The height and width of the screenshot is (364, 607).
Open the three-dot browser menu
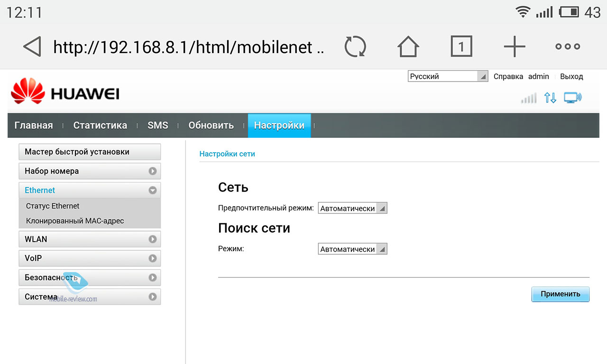[568, 47]
